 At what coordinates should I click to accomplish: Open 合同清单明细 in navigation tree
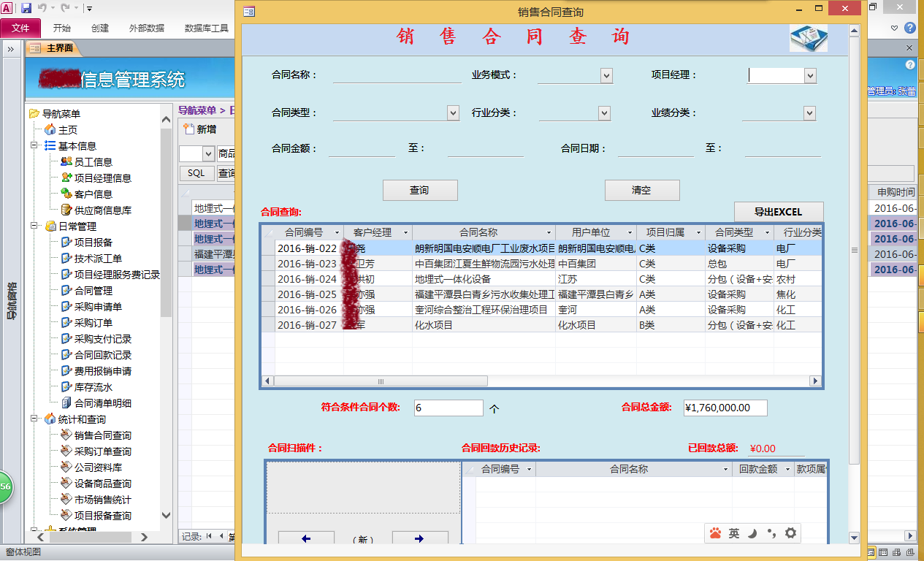coord(102,402)
